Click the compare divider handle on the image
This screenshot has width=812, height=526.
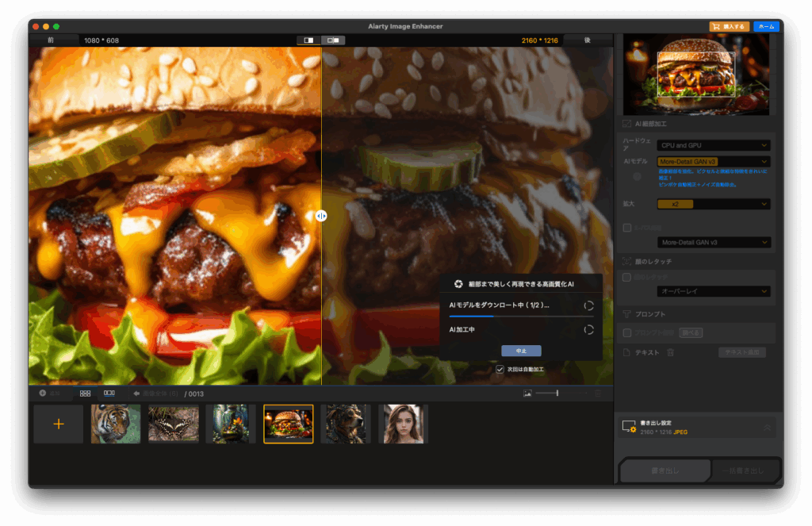321,216
